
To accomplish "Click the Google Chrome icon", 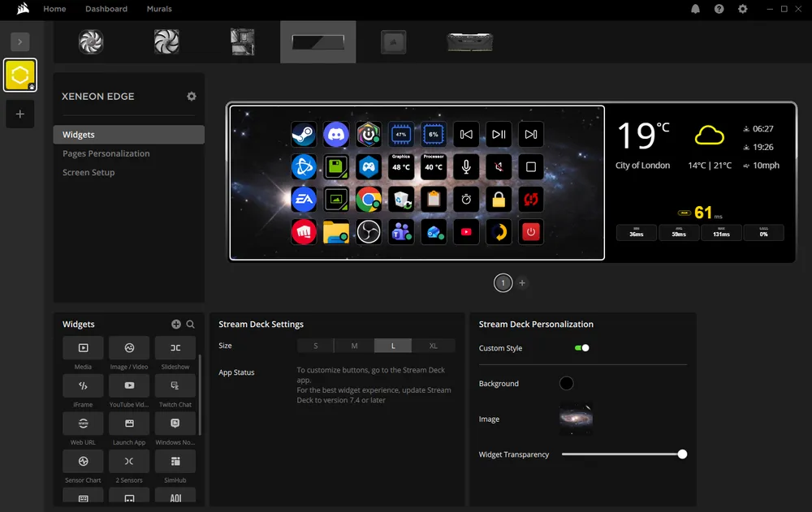I will click(x=369, y=200).
